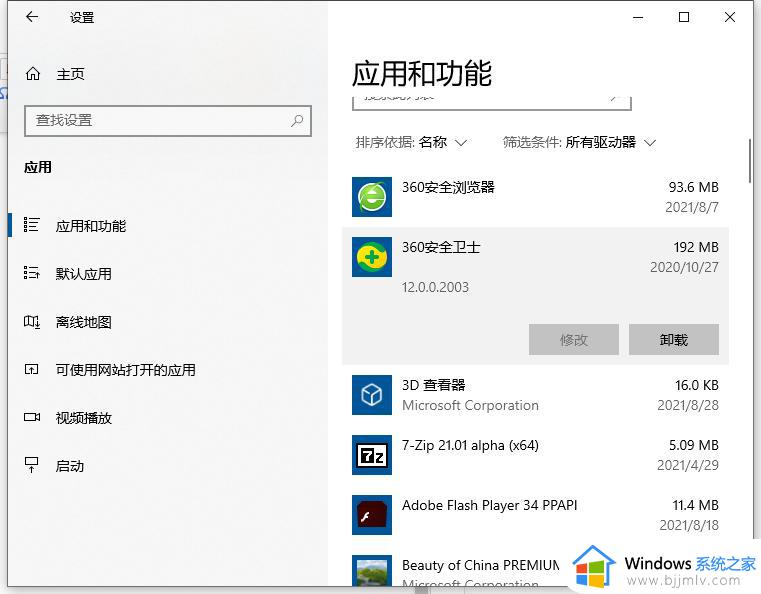Click the 卸载 uninstall button
This screenshot has height=594, width=761.
coord(674,340)
